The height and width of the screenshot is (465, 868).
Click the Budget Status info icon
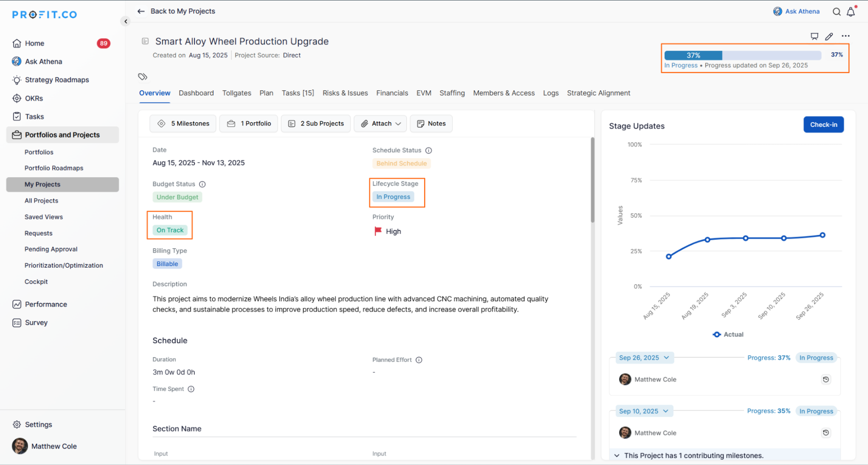click(202, 184)
